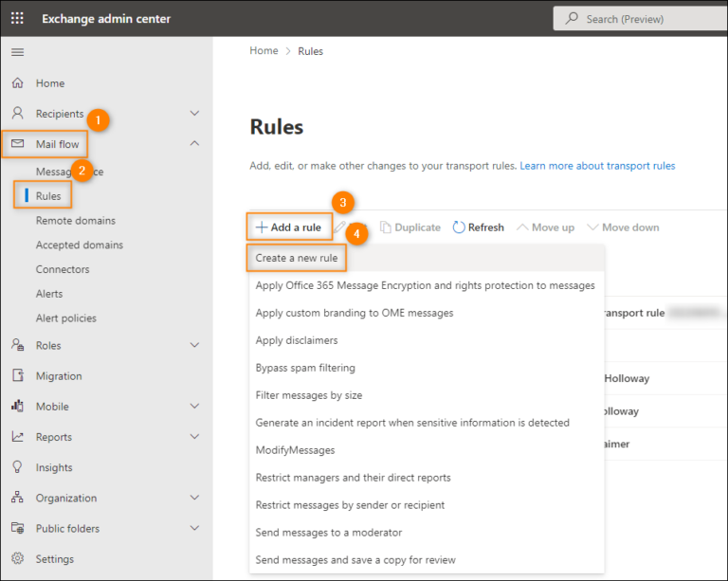This screenshot has width=728, height=581.
Task: Open the app launcher waffle icon
Action: pos(17,19)
